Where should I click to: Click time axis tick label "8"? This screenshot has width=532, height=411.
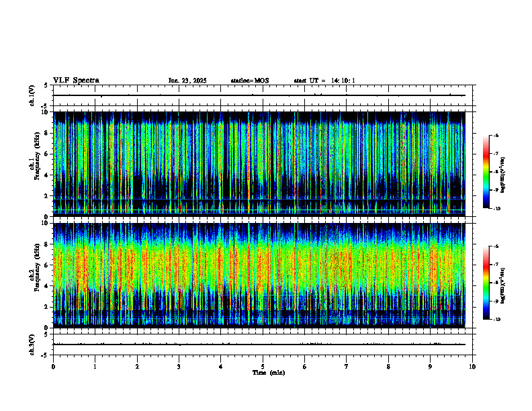(388, 367)
